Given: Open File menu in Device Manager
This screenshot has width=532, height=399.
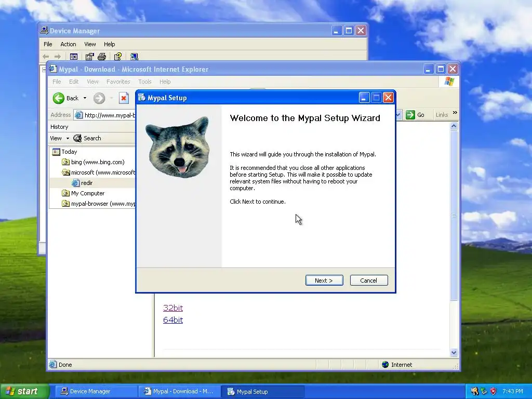Looking at the screenshot, I should tap(48, 44).
